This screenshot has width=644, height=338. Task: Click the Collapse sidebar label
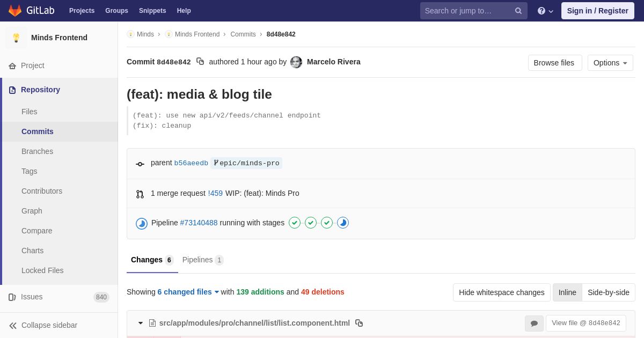point(49,325)
